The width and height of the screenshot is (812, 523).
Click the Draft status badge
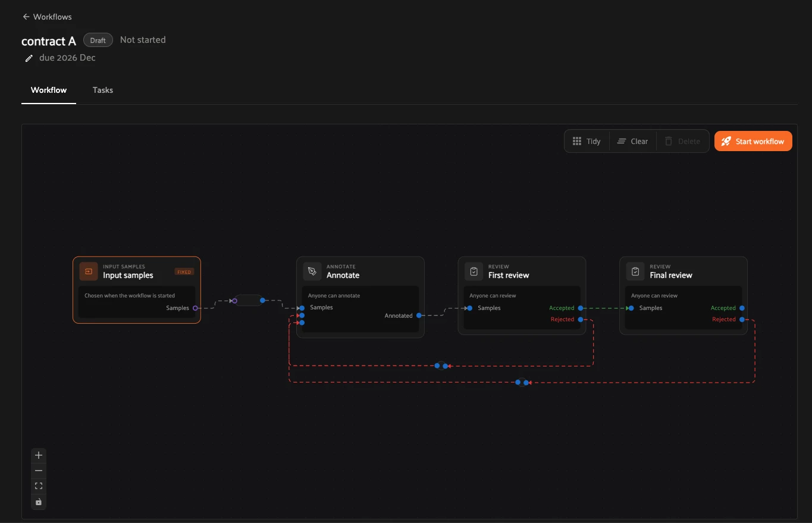tap(98, 40)
